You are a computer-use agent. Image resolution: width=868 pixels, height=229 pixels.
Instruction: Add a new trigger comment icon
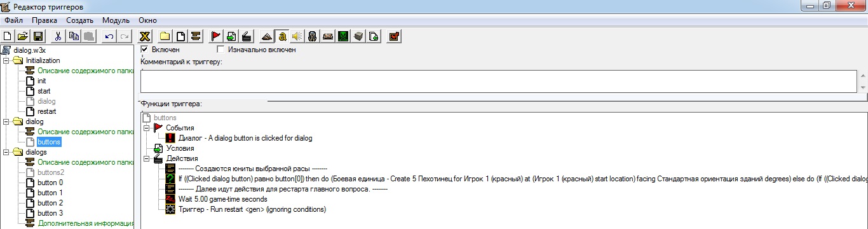click(196, 36)
